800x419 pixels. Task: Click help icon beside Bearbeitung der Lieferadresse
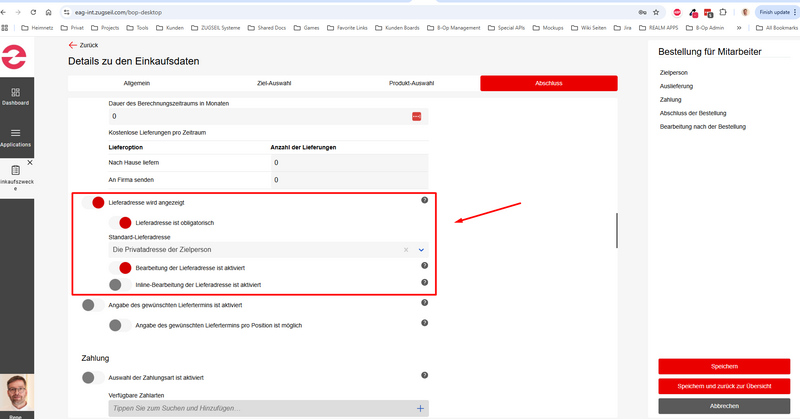point(424,266)
